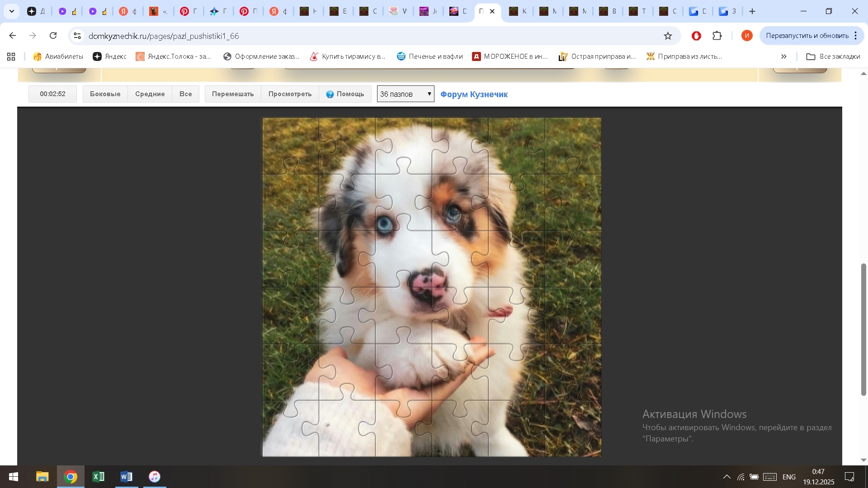Click the reload page icon
868x488 pixels.
53,36
